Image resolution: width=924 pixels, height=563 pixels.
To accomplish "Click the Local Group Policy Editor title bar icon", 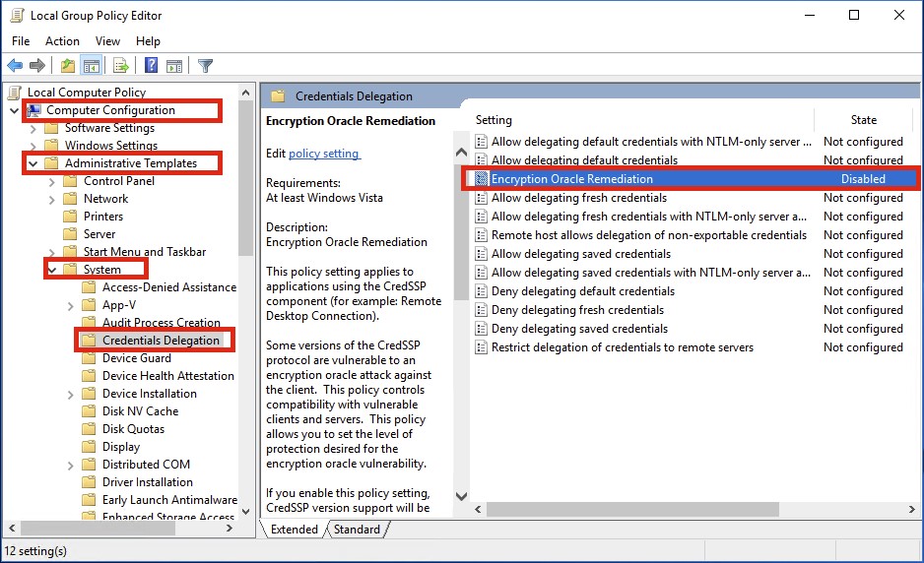I will [18, 16].
